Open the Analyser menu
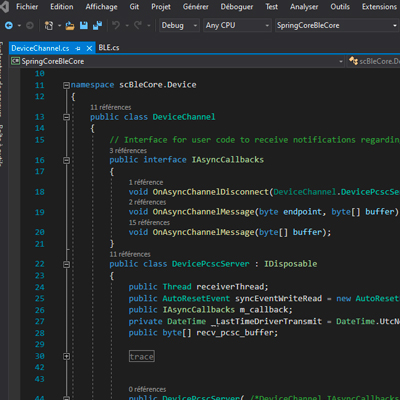This screenshot has width=400, height=400. (x=304, y=7)
